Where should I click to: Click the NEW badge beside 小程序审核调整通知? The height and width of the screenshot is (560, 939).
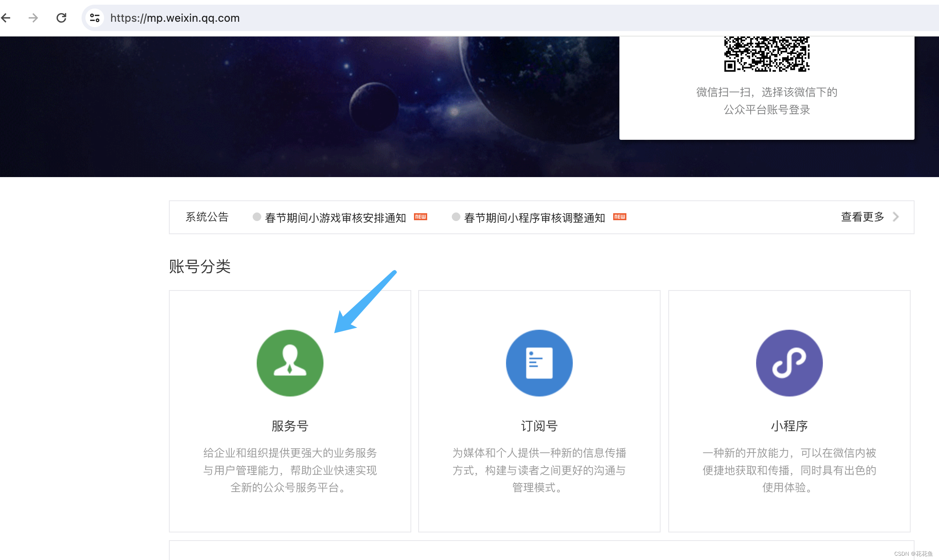coord(619,217)
